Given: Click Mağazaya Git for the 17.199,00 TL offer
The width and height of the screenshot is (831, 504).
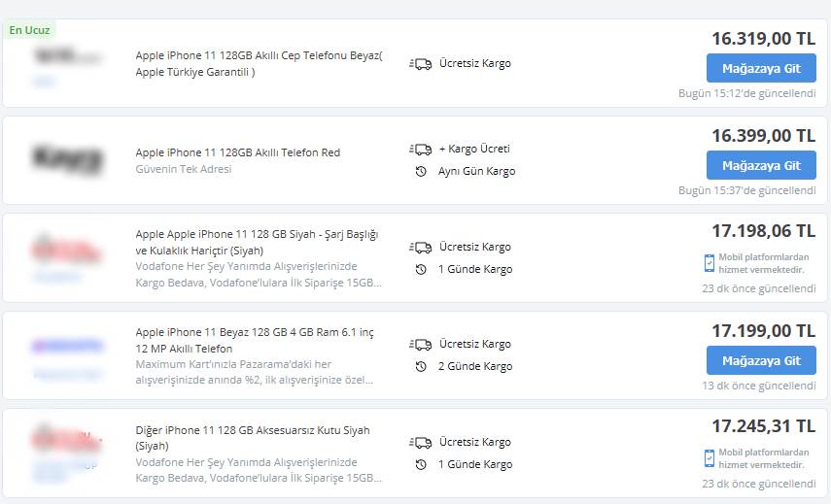Looking at the screenshot, I should [761, 360].
